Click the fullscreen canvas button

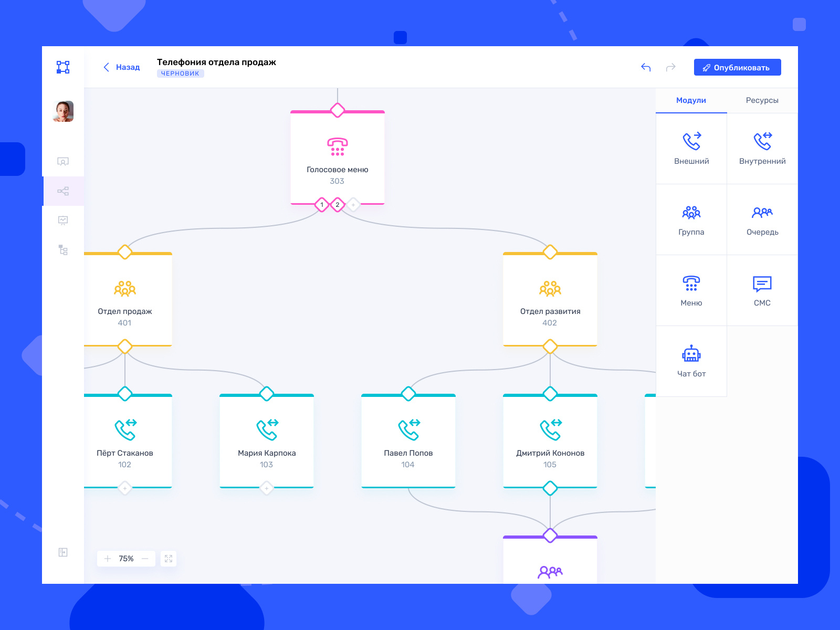pos(169,559)
